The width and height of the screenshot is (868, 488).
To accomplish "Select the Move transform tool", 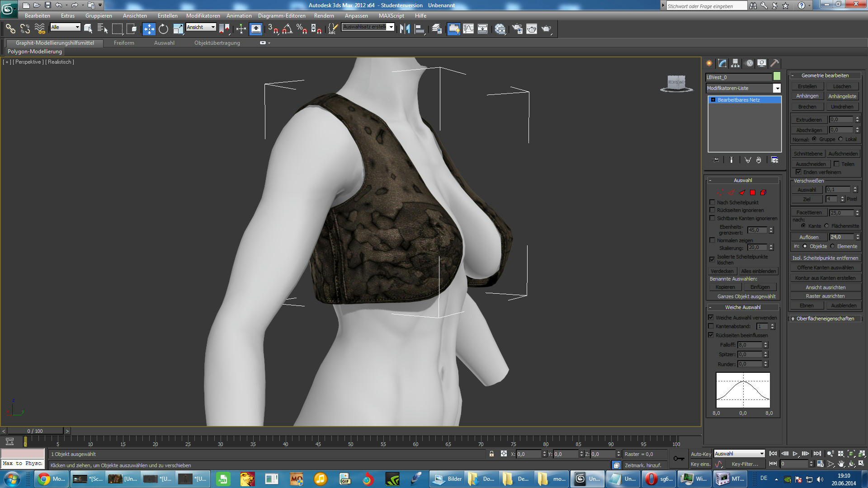I will coord(149,29).
